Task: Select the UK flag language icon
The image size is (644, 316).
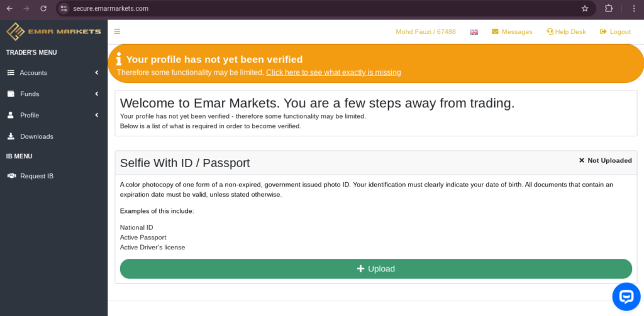Action: (x=474, y=32)
